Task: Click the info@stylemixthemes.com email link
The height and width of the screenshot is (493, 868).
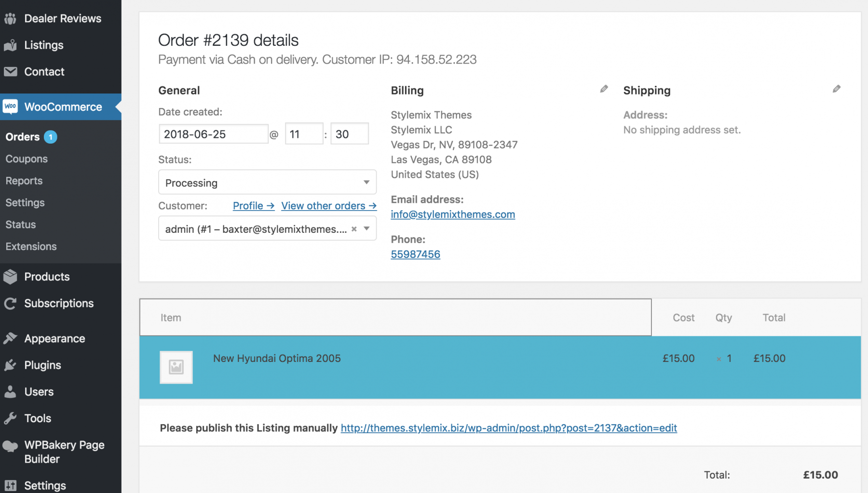Action: click(x=453, y=214)
